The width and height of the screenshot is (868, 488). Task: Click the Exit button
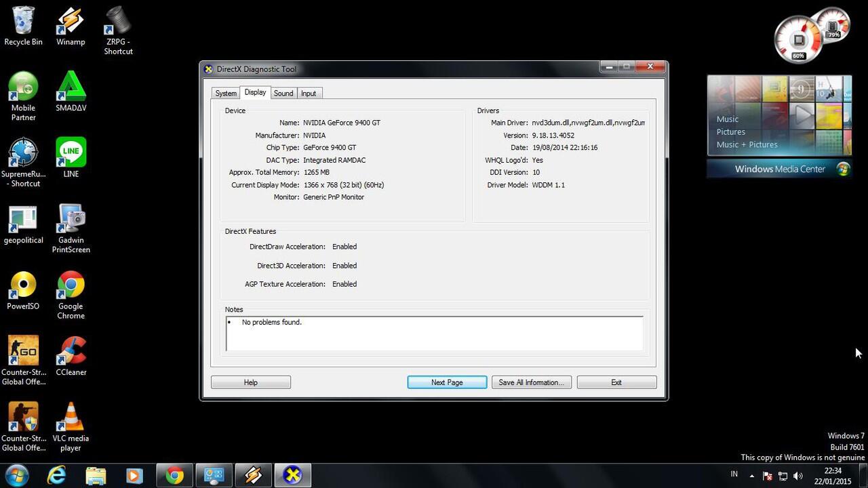pyautogui.click(x=616, y=382)
